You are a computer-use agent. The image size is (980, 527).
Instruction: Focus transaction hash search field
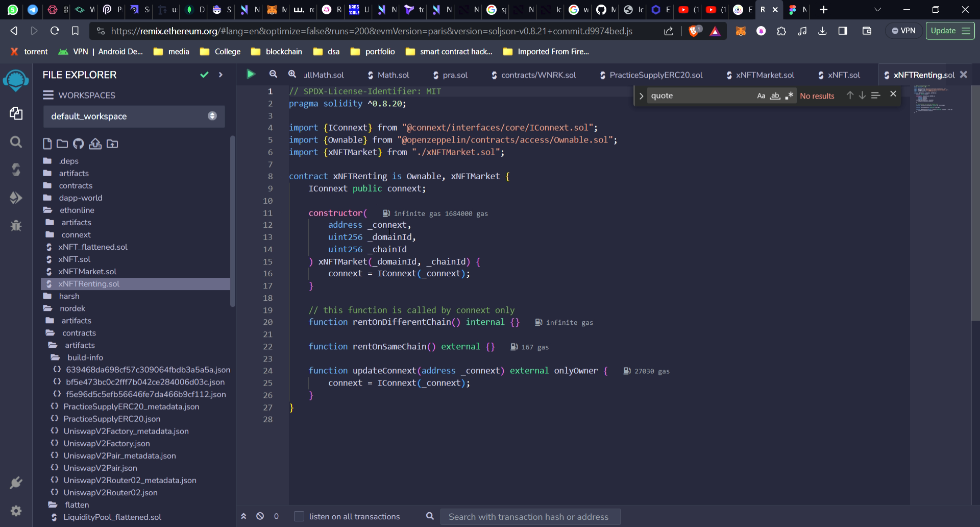click(530, 517)
